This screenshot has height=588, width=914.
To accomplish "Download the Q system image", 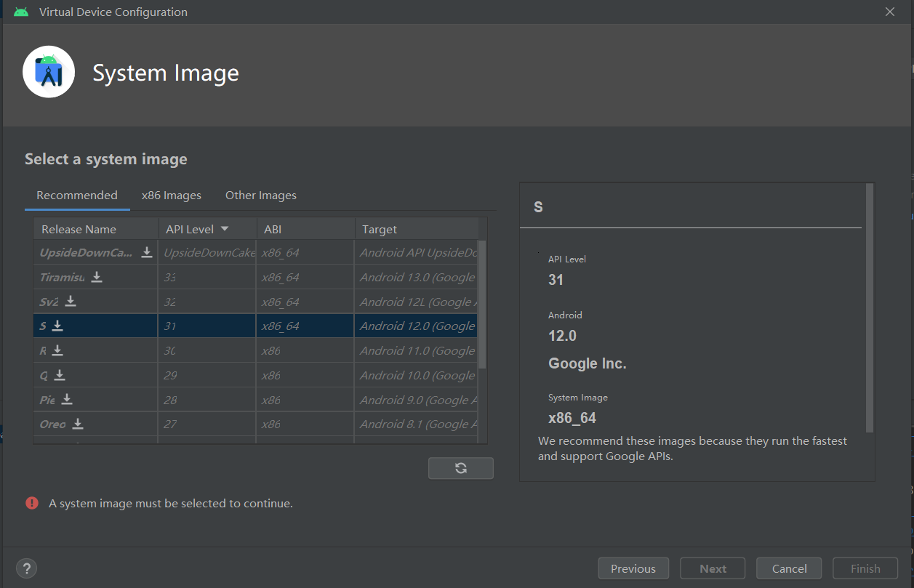I will tap(60, 375).
